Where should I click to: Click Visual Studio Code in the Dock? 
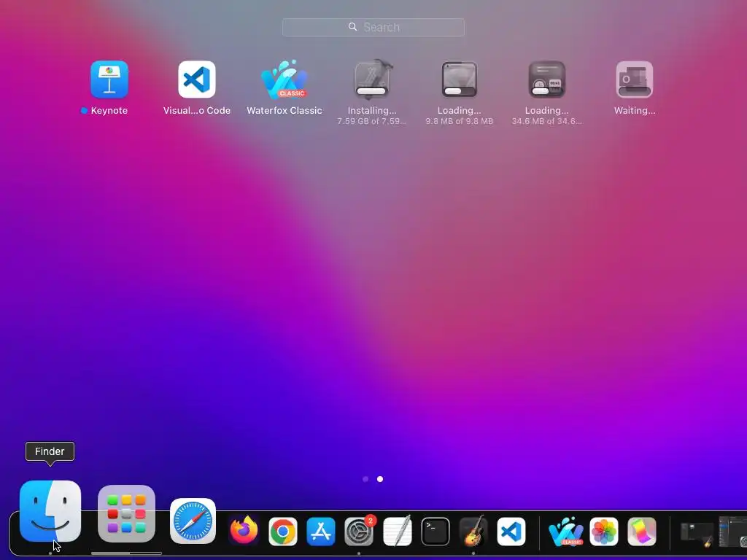click(x=511, y=532)
